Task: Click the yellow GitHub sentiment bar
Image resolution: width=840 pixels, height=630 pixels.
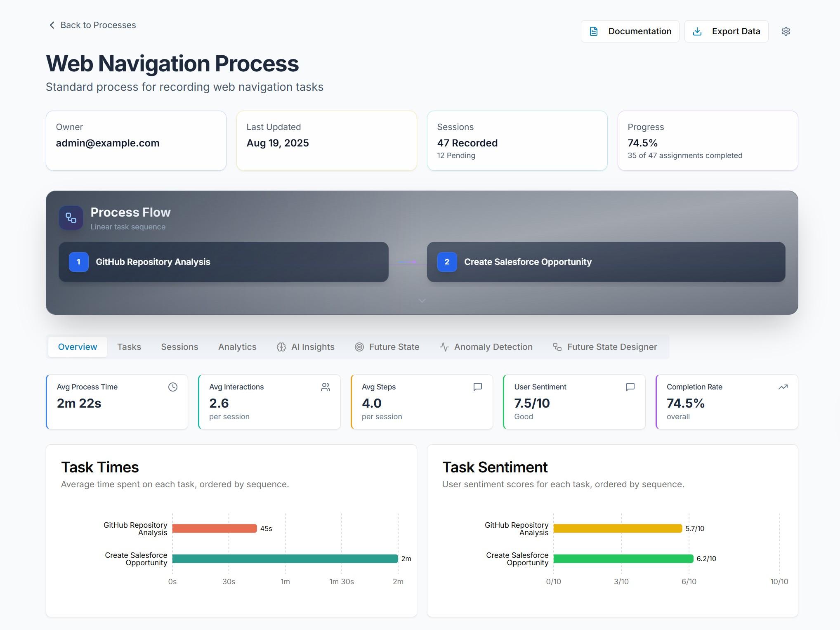Action: [617, 529]
